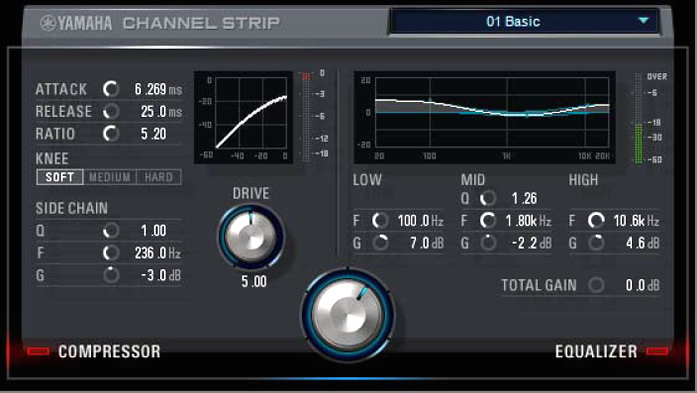Click the Release knob icon
The height and width of the screenshot is (393, 697).
point(111,111)
